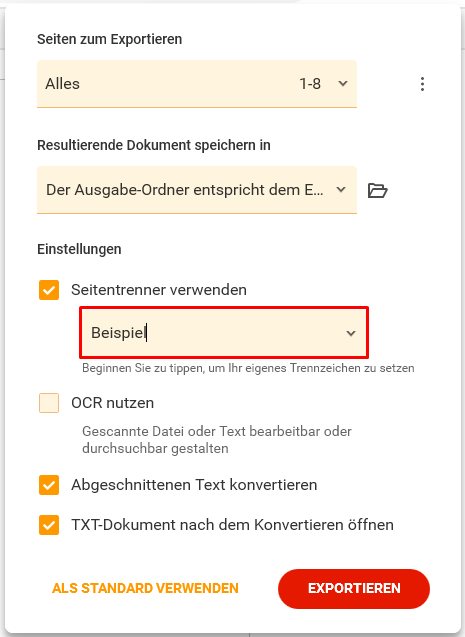This screenshot has width=465, height=637.
Task: Click the 1-8 page range text
Action: coord(310,84)
